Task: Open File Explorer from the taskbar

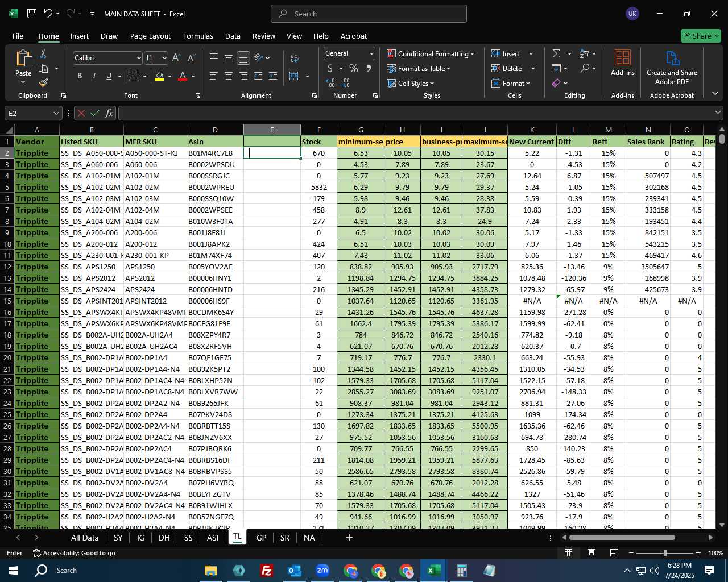Action: click(211, 570)
